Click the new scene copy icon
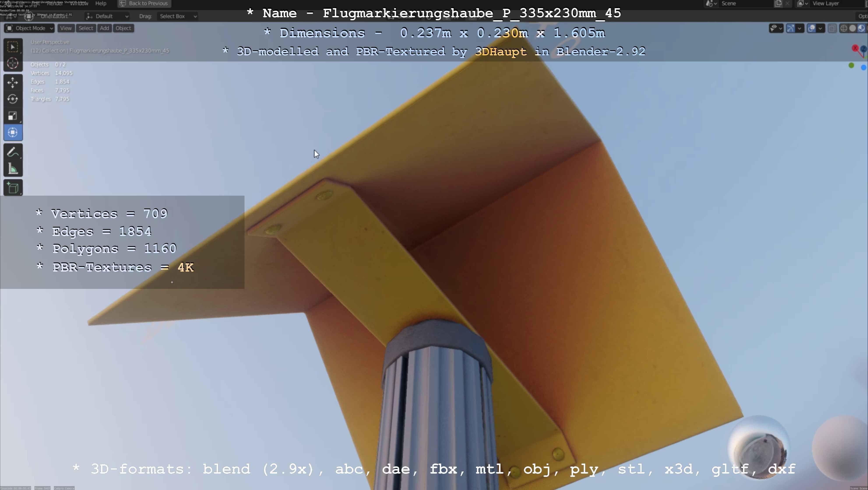Screen dimensions: 868x490 coord(778,3)
